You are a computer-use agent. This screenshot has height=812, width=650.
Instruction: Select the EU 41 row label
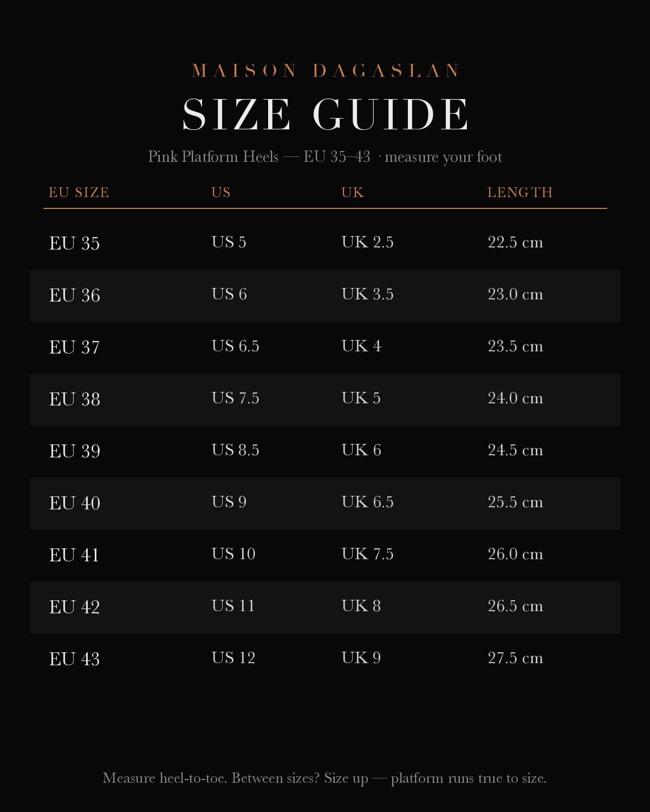tap(74, 555)
